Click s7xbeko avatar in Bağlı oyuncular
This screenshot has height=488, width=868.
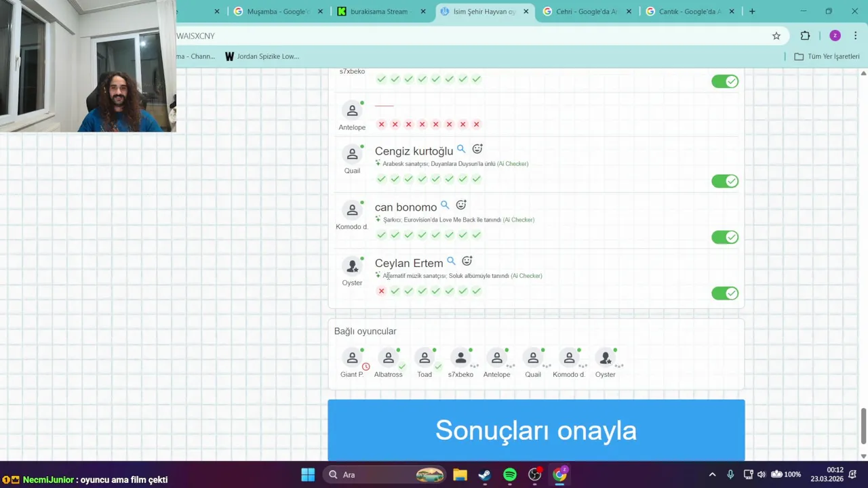click(x=460, y=358)
